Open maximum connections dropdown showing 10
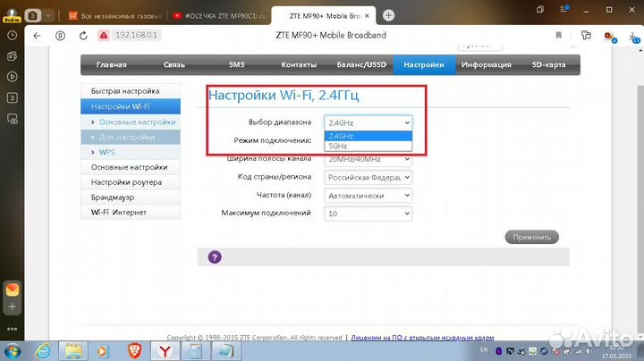This screenshot has width=644, height=361. pyautogui.click(x=368, y=214)
